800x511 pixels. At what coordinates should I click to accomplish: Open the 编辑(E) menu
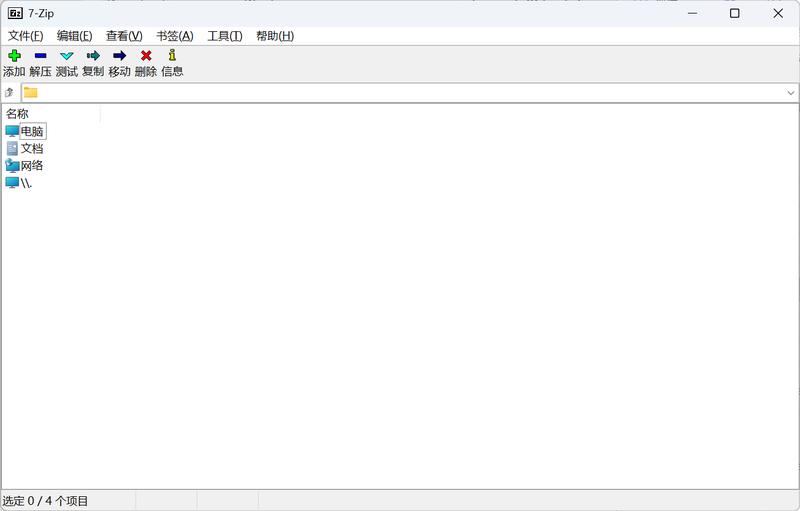coord(74,36)
